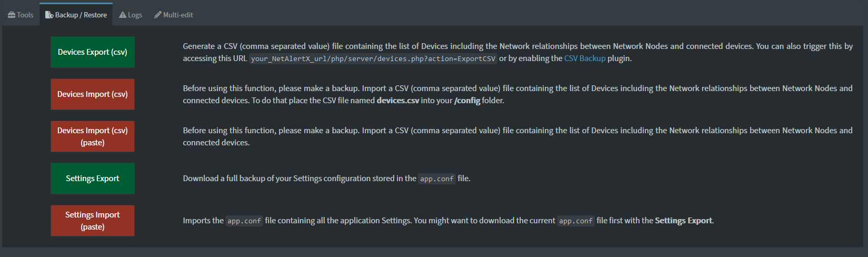Click the red Devices Import (csv) button

93,94
